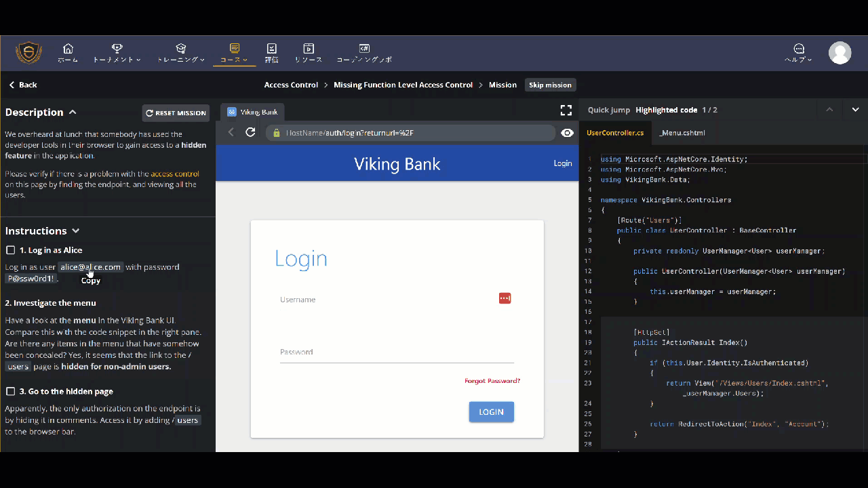
Task: Click the Forgot Password? link
Action: click(x=492, y=381)
